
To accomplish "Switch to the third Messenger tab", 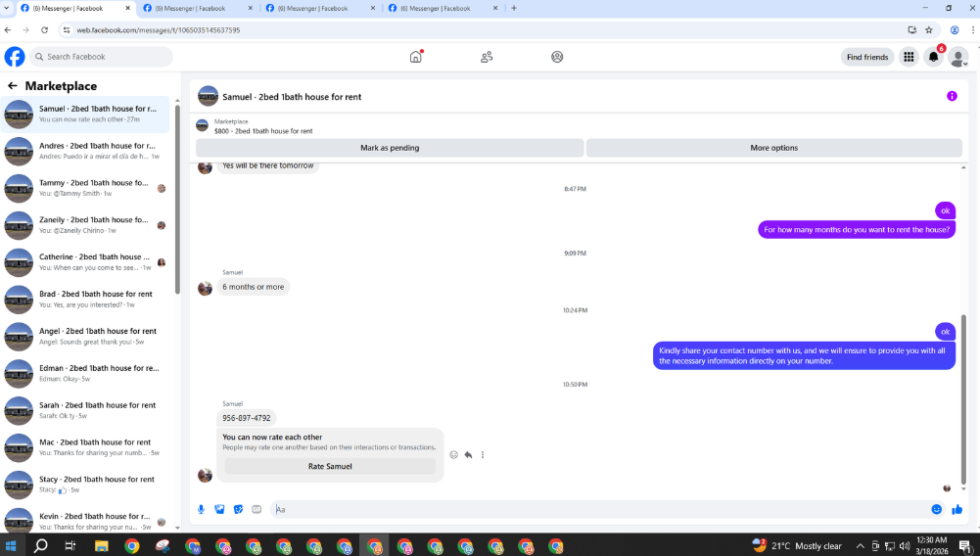I will click(320, 8).
